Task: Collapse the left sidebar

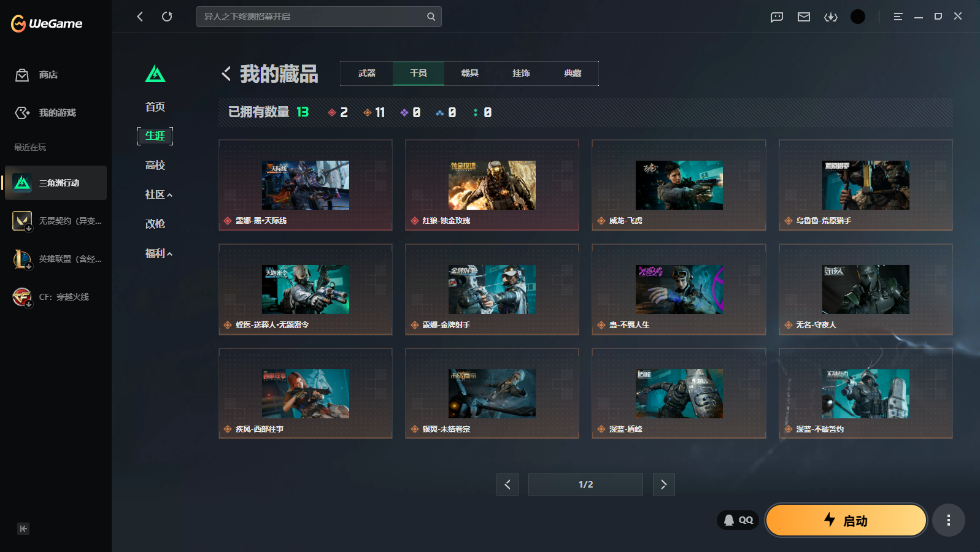Action: [23, 529]
